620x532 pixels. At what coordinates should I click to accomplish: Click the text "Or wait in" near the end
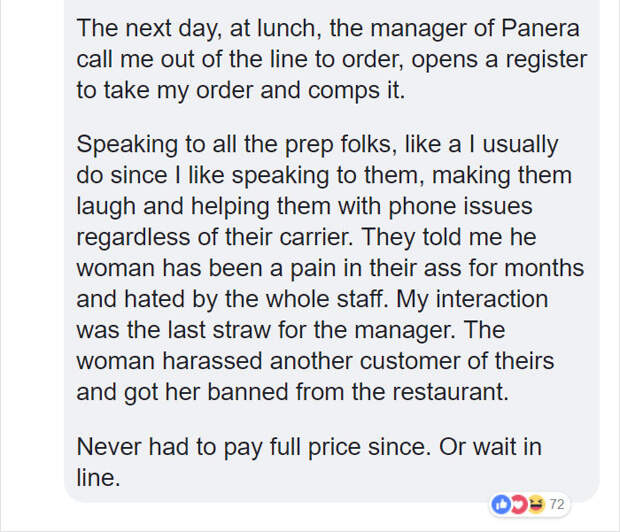click(490, 447)
